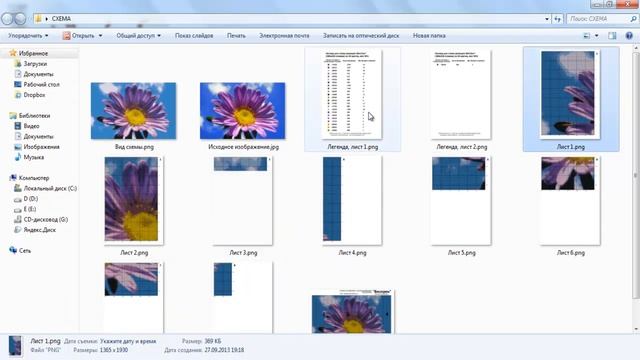Image resolution: width=640 pixels, height=360 pixels.
Task: Open CD-дисковод (G:)
Action: pyautogui.click(x=46, y=220)
